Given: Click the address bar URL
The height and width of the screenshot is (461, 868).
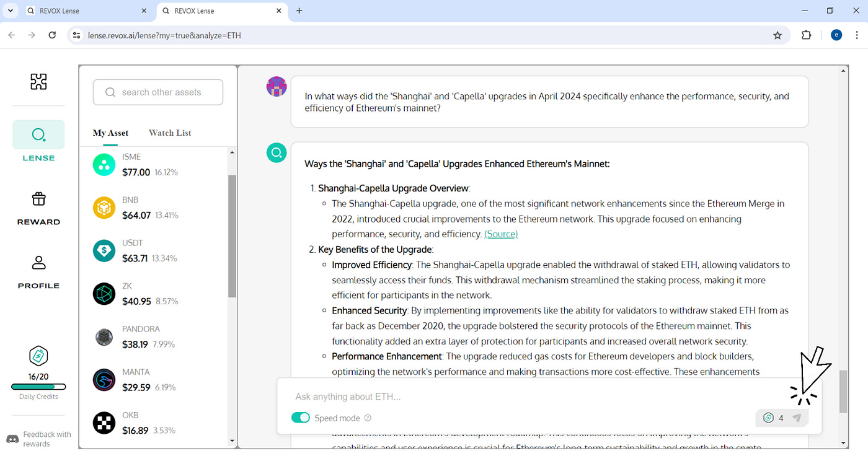Looking at the screenshot, I should point(164,35).
